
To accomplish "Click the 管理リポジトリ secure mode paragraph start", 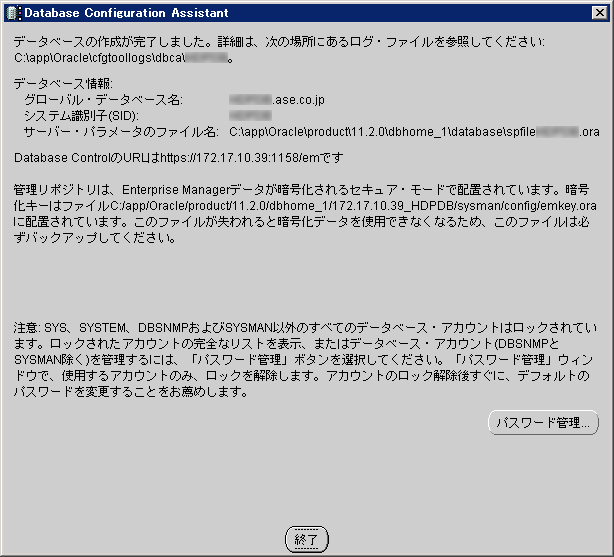I will pyautogui.click(x=60, y=189).
